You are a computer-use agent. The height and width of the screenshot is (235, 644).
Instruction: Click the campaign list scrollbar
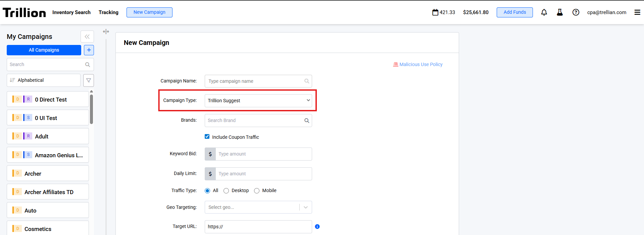[x=91, y=109]
